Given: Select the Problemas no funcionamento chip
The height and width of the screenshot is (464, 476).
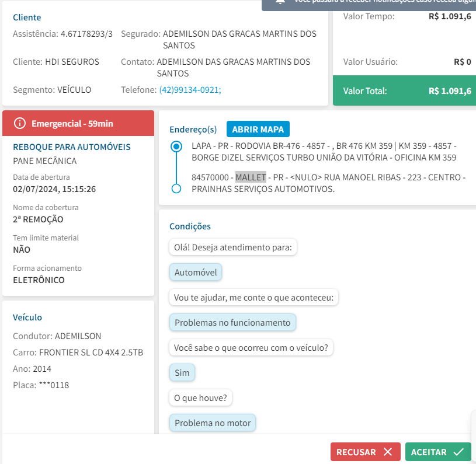Looking at the screenshot, I should [x=232, y=322].
